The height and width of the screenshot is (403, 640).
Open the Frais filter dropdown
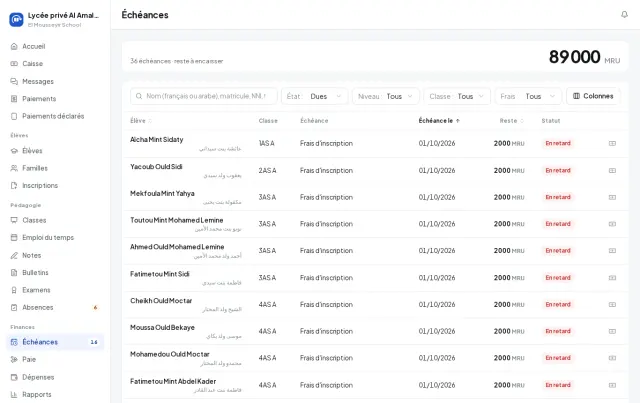(x=528, y=96)
